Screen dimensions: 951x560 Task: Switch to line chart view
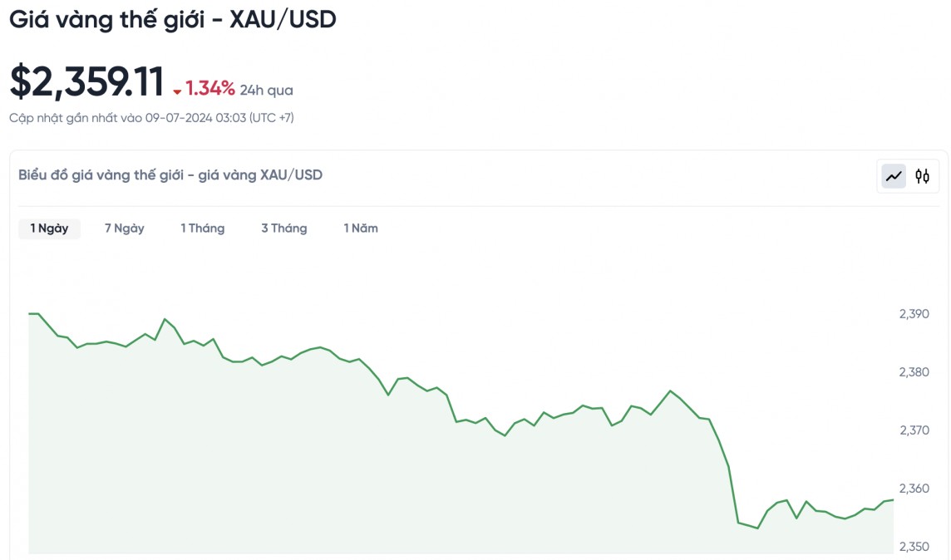pos(894,176)
